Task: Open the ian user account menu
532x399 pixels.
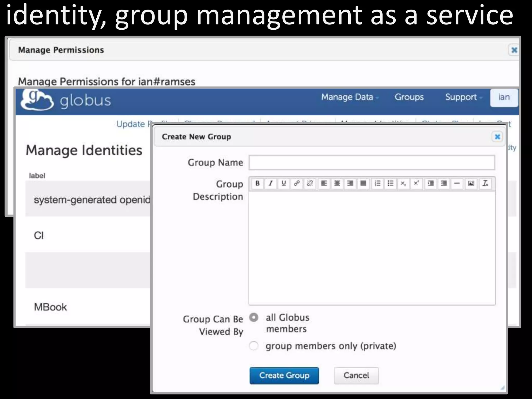Action: click(x=504, y=97)
